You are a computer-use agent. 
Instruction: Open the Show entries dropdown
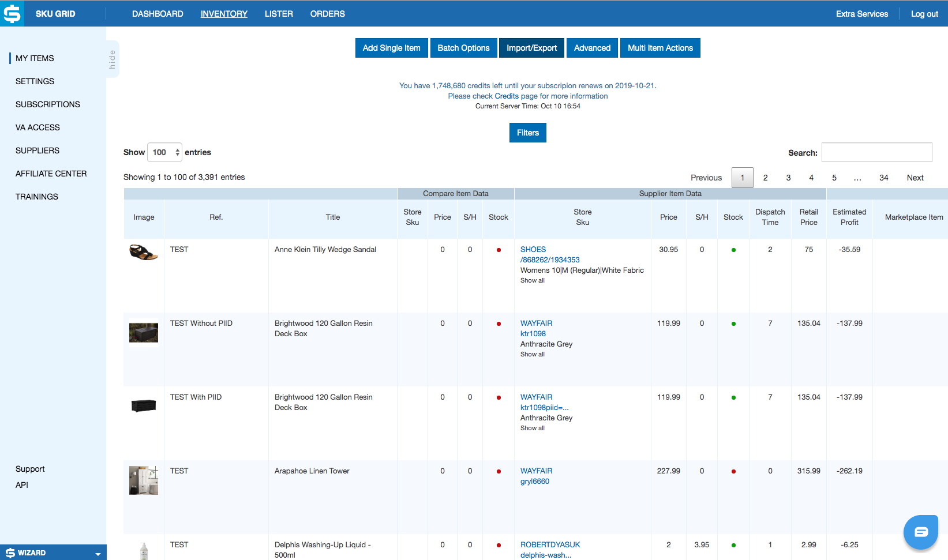coord(165,152)
